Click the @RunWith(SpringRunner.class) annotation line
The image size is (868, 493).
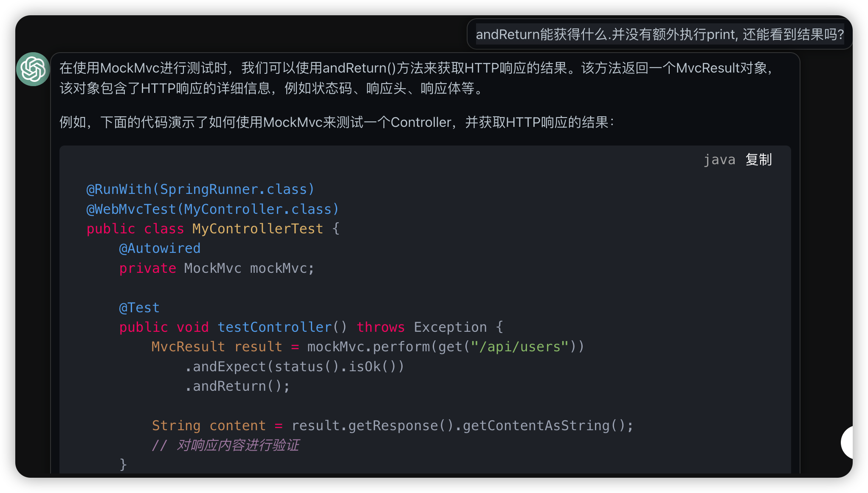point(200,189)
